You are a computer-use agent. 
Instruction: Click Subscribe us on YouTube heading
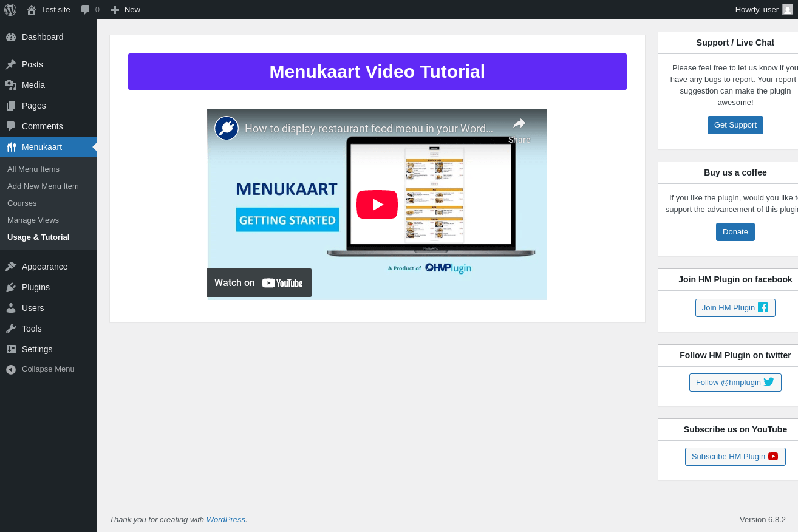tap(735, 429)
